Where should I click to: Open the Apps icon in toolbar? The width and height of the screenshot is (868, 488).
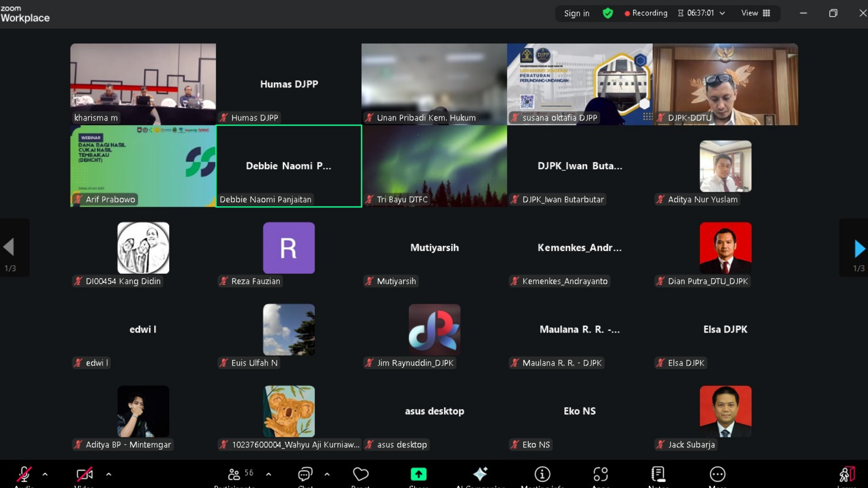click(x=600, y=474)
